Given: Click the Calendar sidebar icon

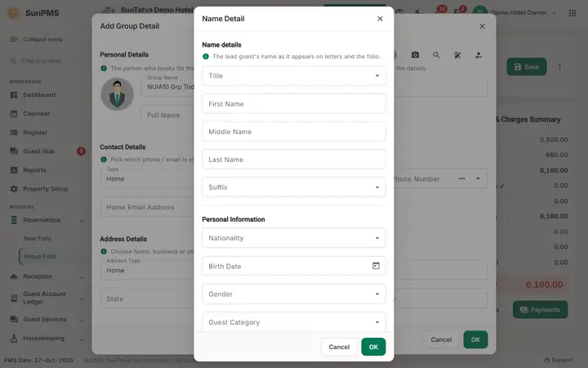Looking at the screenshot, I should click(x=14, y=114).
